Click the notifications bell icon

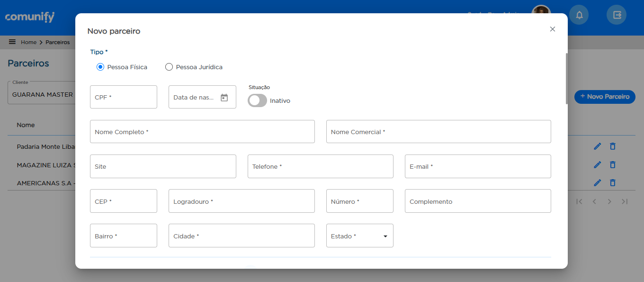tap(579, 15)
